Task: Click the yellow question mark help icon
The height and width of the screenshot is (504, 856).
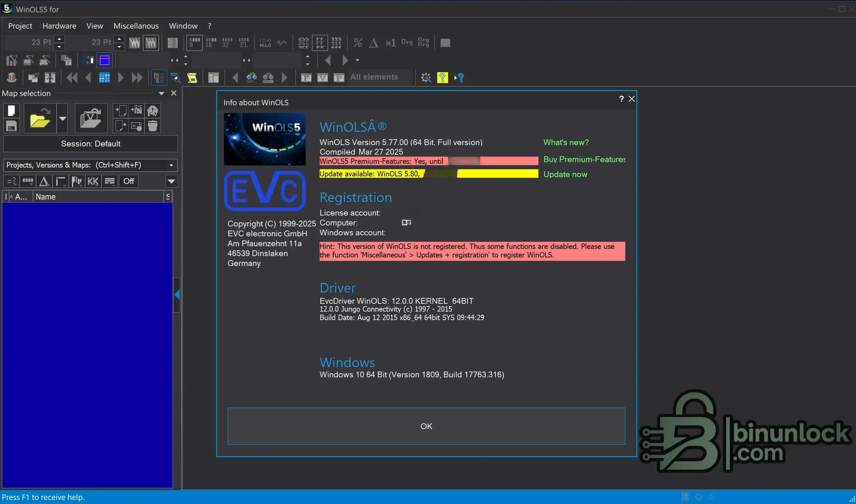Action: pyautogui.click(x=442, y=78)
